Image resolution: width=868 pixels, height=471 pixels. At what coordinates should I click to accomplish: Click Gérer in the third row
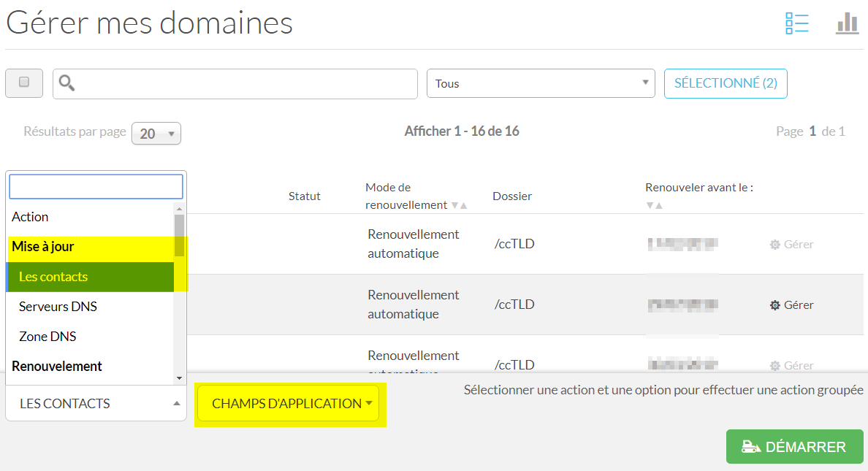tap(791, 365)
